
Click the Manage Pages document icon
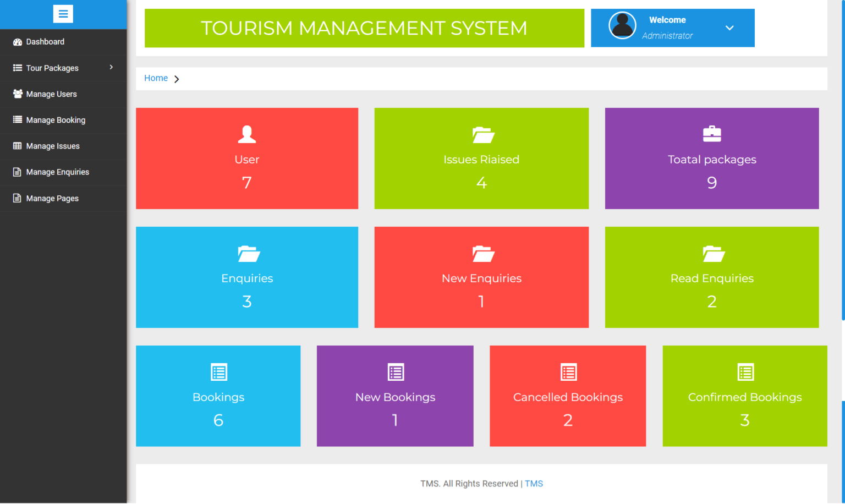17,198
